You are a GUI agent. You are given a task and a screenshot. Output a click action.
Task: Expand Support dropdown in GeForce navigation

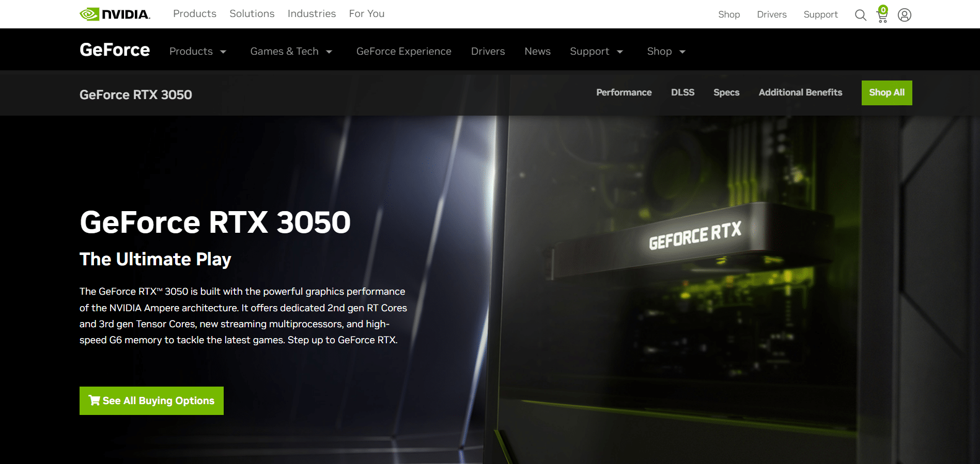[597, 51]
